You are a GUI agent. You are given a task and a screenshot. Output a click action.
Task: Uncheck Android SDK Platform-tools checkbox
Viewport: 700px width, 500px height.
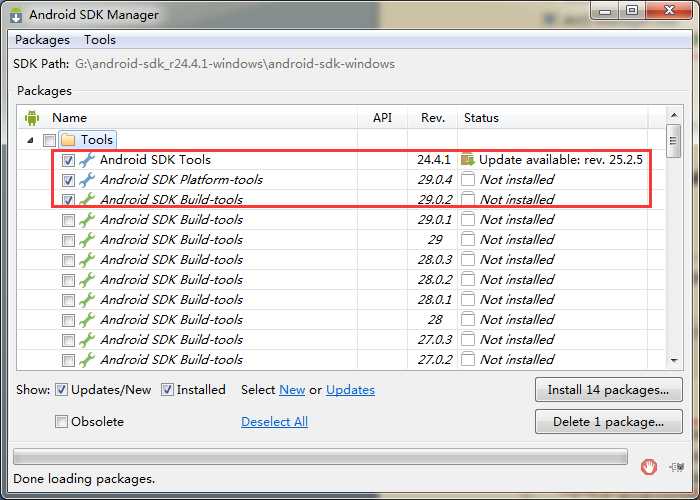(68, 180)
